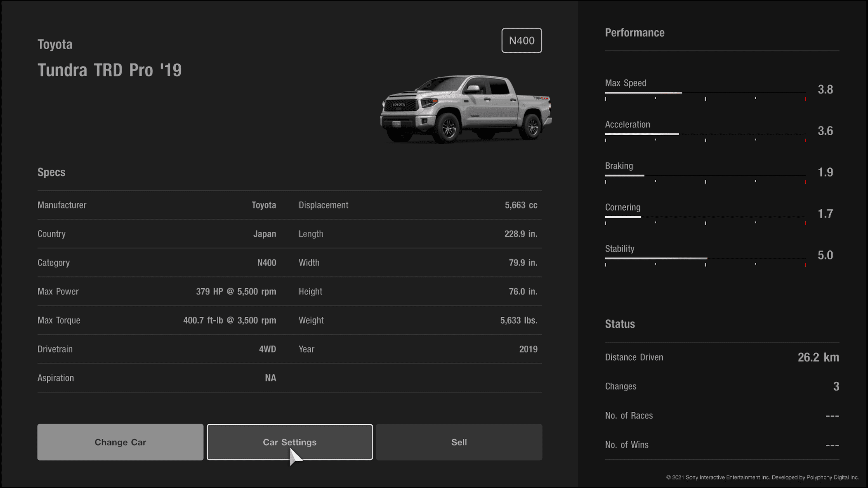The image size is (868, 488).
Task: Click the Distance Driven value '26.2 km'
Action: pos(818,357)
